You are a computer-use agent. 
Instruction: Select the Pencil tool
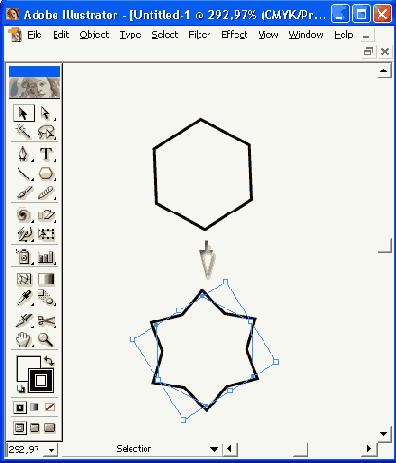(46, 193)
